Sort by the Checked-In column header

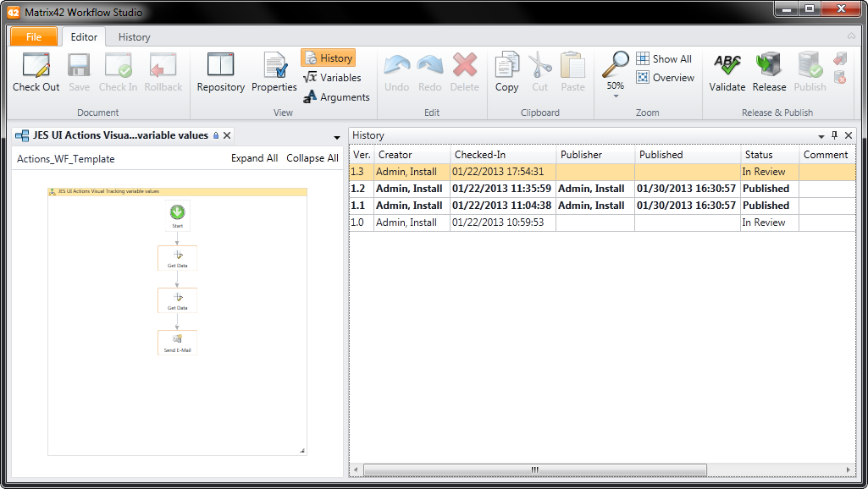503,155
